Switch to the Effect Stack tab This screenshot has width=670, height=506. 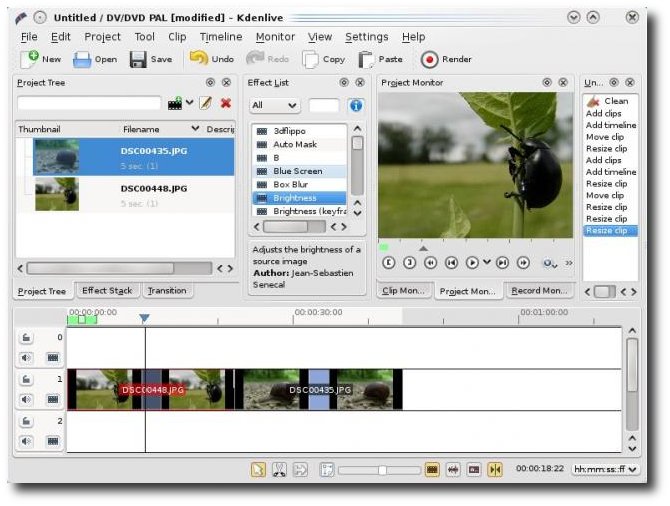click(x=107, y=291)
